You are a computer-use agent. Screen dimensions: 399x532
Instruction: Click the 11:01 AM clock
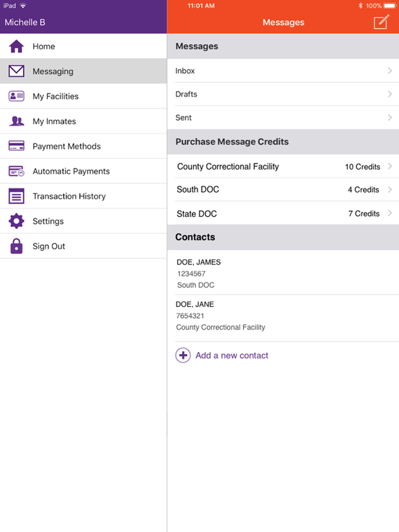(201, 6)
